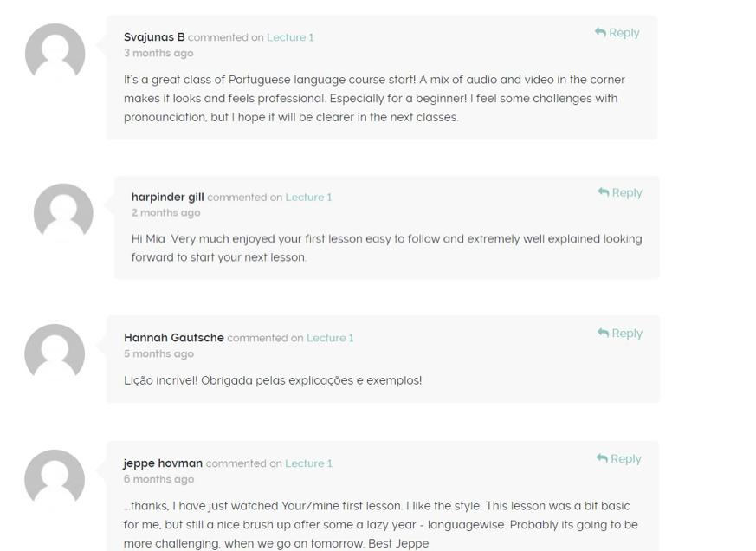Click reply arrow icon on jeppe hovman's comment
756x551 pixels.
coord(602,458)
